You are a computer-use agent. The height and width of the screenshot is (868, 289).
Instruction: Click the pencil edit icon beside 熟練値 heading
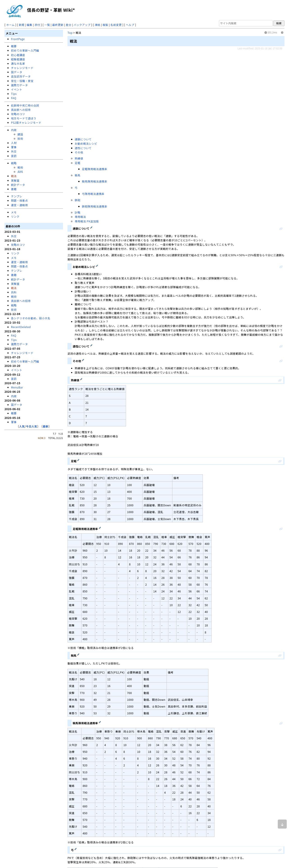pos(81,379)
